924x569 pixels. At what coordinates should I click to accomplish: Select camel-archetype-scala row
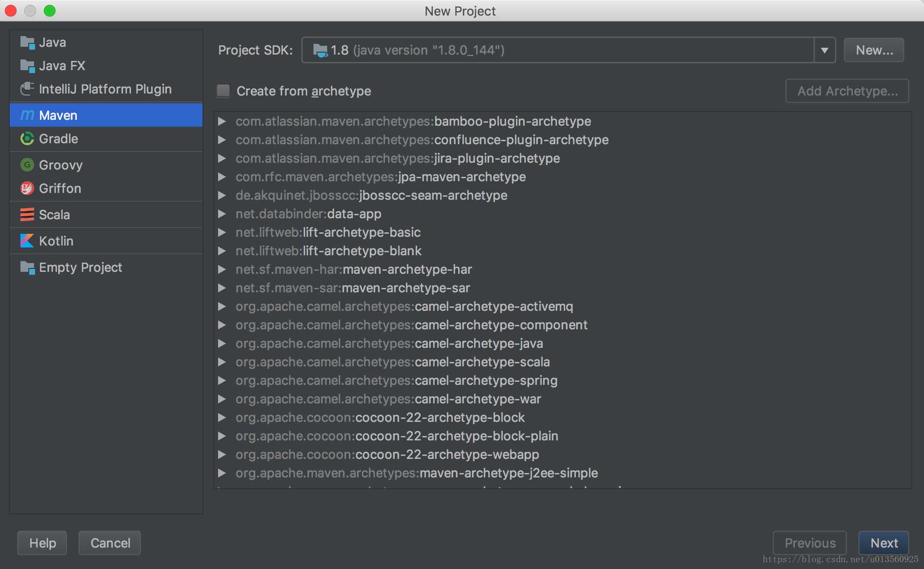[562, 362]
